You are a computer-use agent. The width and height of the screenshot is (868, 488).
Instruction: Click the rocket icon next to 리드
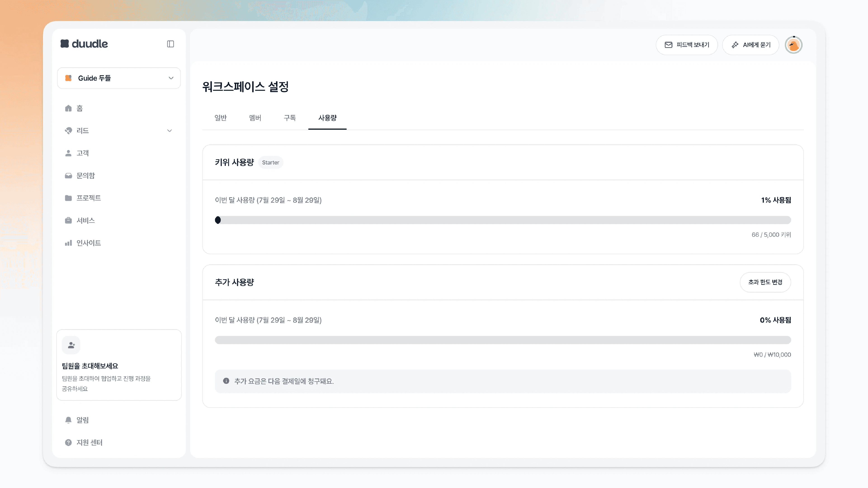(x=68, y=131)
